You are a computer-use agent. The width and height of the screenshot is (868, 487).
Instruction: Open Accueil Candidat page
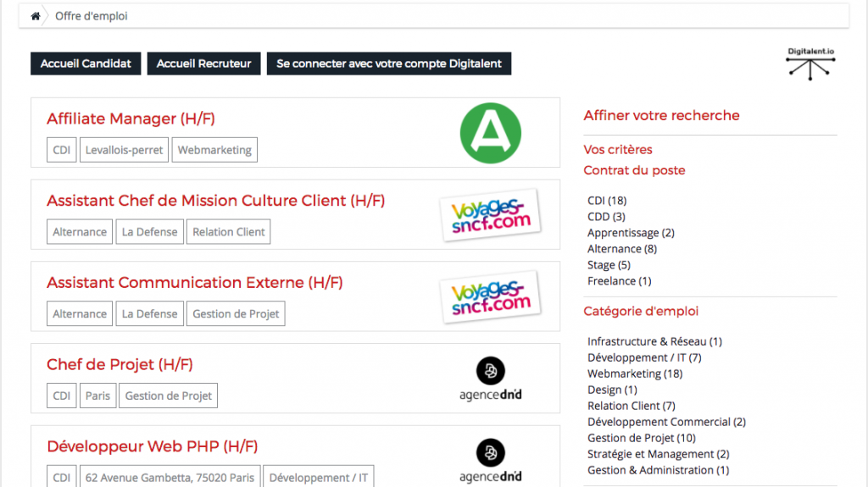click(x=86, y=64)
